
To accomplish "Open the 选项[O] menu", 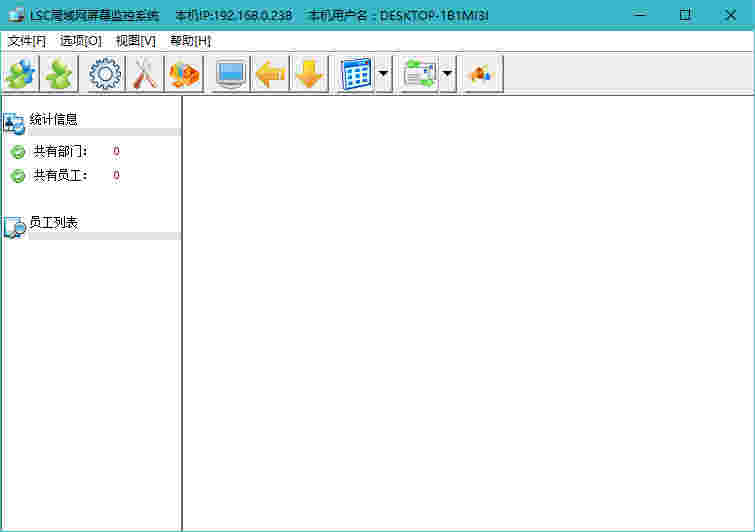I will 81,41.
